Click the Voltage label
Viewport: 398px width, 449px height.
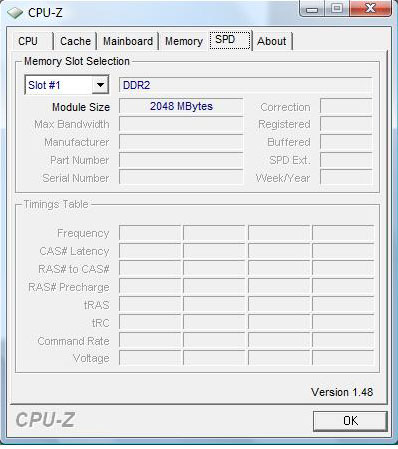pyautogui.click(x=91, y=358)
